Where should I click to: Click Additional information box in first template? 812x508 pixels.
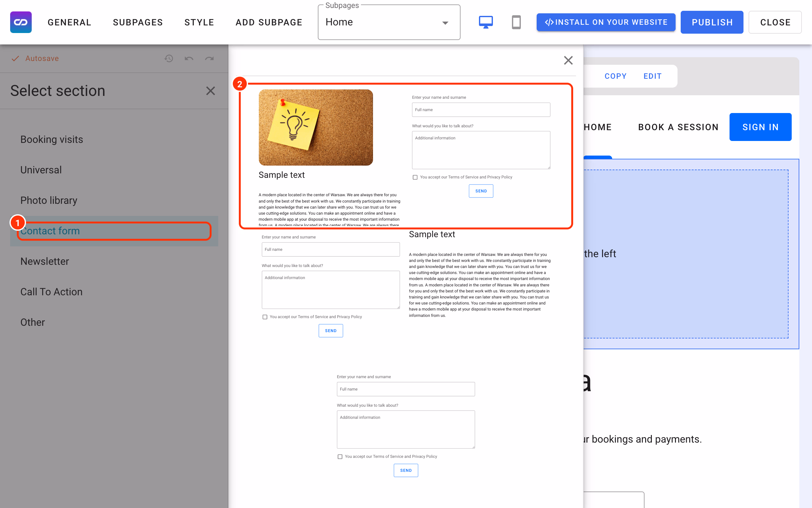481,150
